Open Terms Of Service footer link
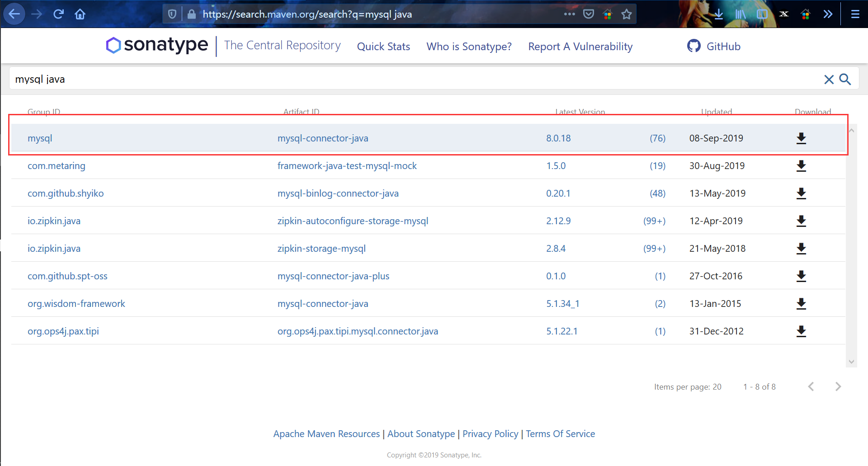The height and width of the screenshot is (466, 868). pos(560,434)
